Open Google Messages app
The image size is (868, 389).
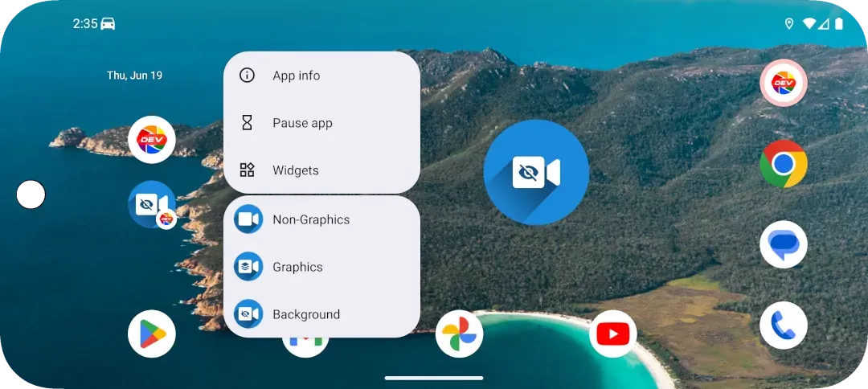point(784,244)
